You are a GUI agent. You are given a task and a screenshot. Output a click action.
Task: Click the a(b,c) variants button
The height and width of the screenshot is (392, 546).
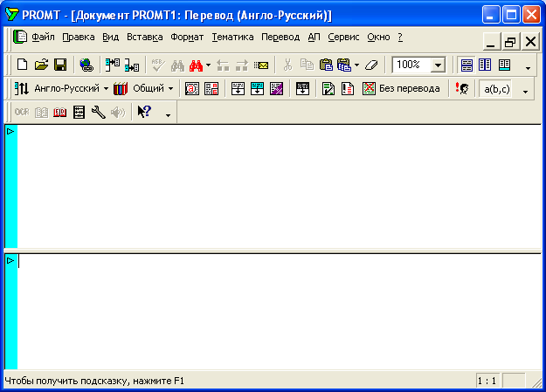pos(496,89)
